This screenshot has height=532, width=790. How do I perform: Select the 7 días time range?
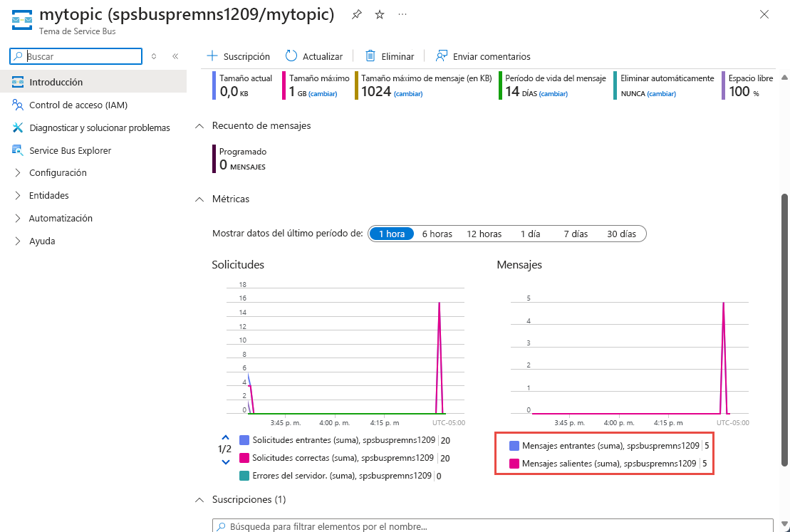pos(576,234)
